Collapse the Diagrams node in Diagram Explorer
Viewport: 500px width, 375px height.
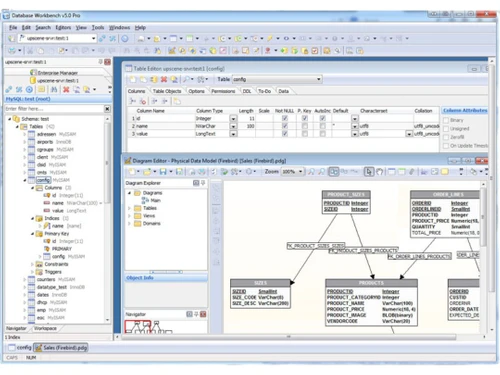[129, 193]
